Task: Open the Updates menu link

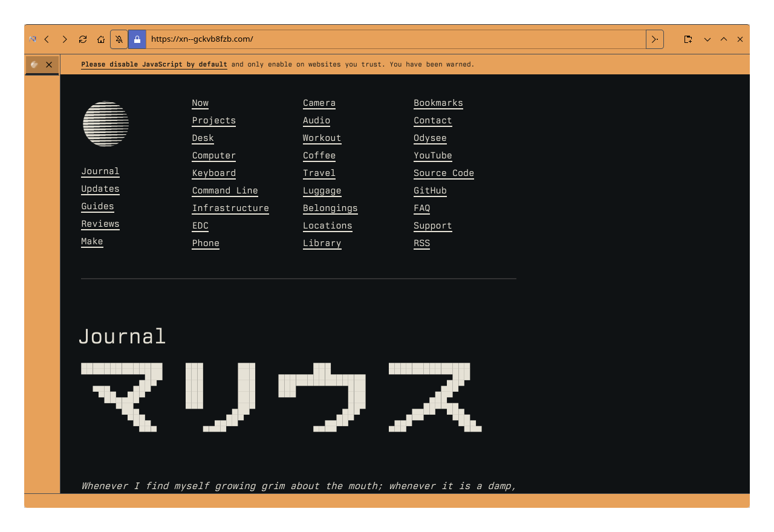Action: click(x=100, y=189)
